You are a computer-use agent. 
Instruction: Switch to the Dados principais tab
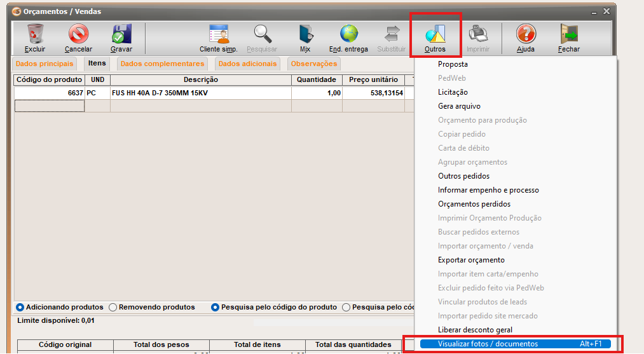[45, 64]
